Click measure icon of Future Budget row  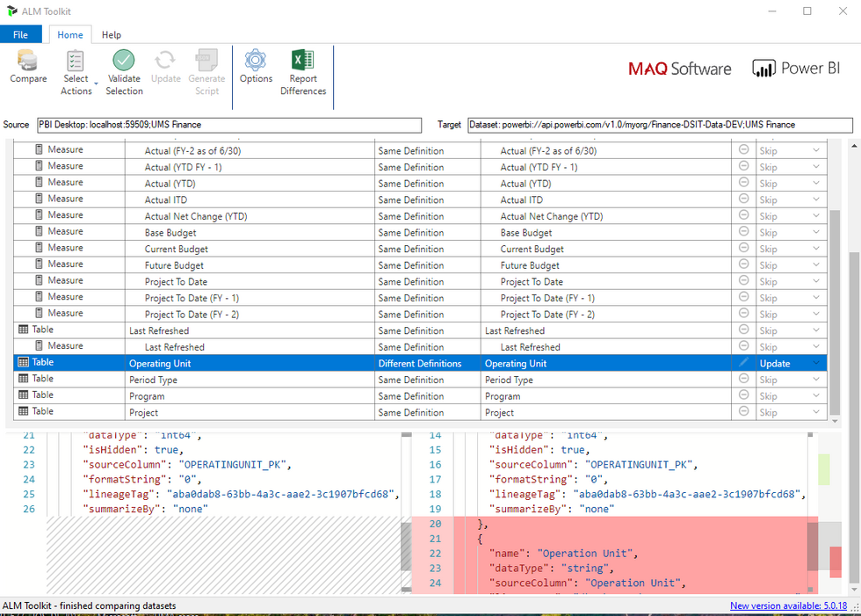39,265
